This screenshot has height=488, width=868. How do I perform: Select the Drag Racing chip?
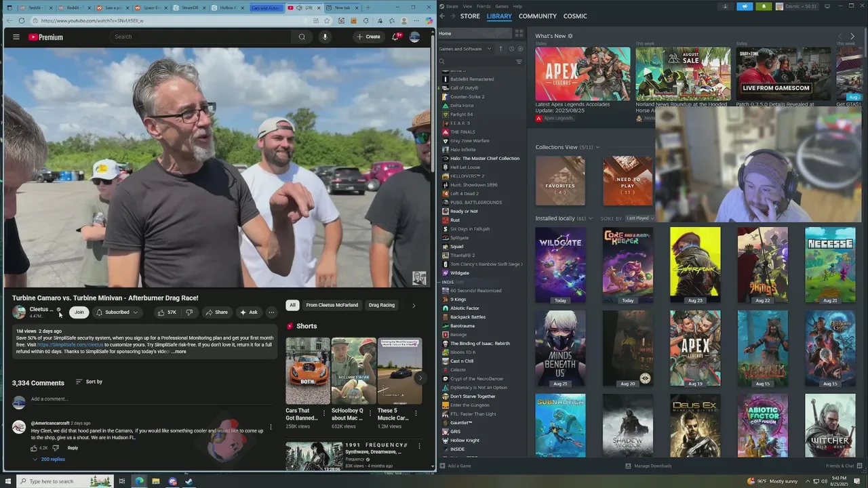click(x=381, y=305)
